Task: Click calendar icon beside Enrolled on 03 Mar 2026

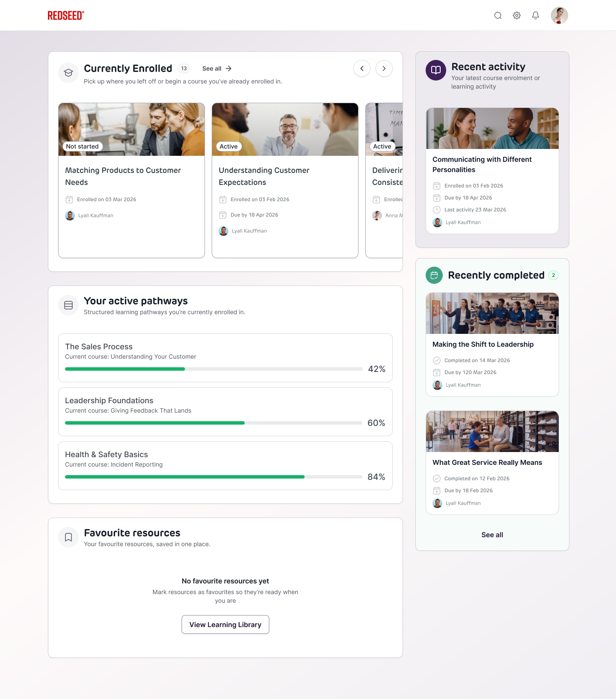Action: 69,199
